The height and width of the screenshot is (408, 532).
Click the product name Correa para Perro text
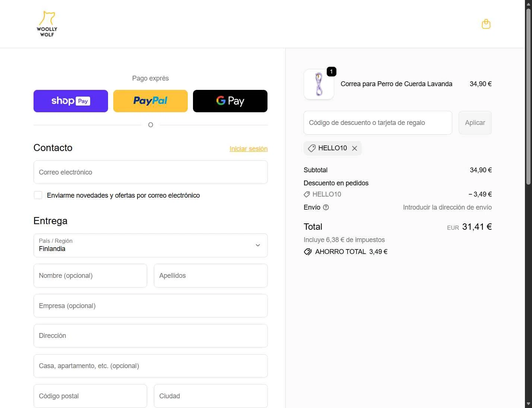pos(396,84)
